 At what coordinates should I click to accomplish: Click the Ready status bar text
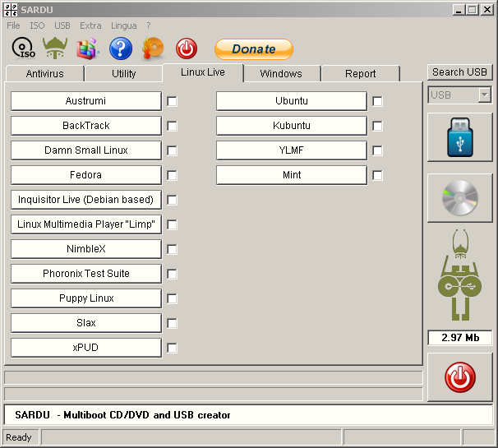pyautogui.click(x=19, y=437)
